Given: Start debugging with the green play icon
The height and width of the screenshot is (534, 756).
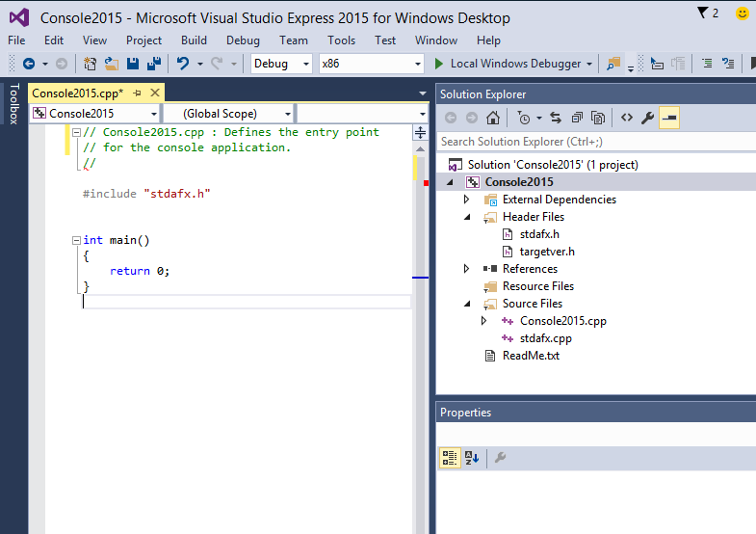Looking at the screenshot, I should pyautogui.click(x=439, y=64).
